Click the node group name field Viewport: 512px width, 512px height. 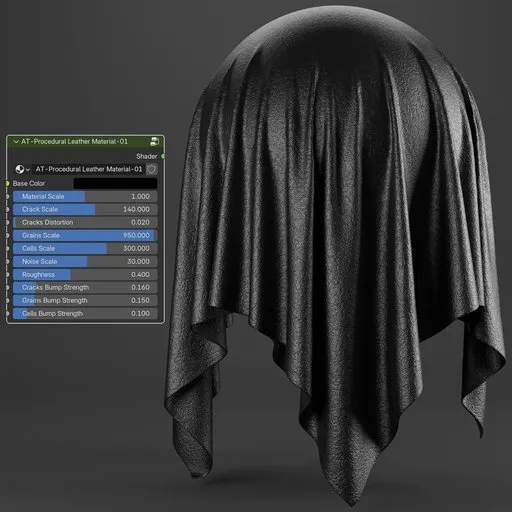point(89,169)
